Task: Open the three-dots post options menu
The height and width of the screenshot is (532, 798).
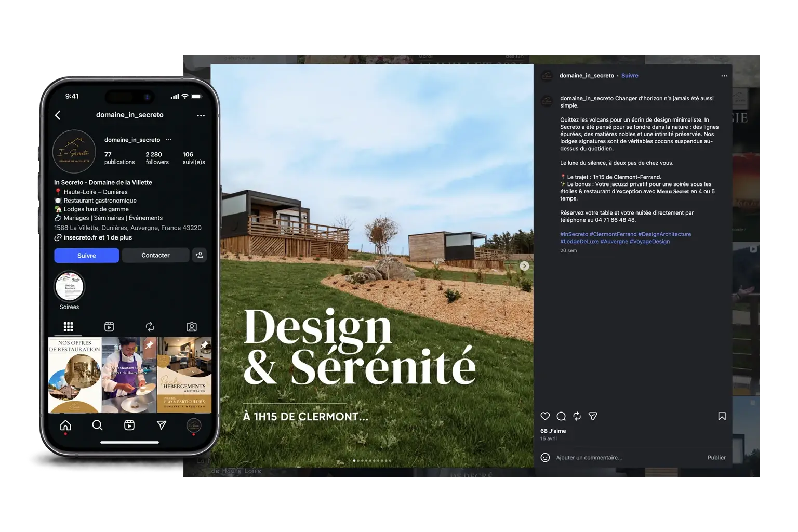Action: tap(724, 76)
